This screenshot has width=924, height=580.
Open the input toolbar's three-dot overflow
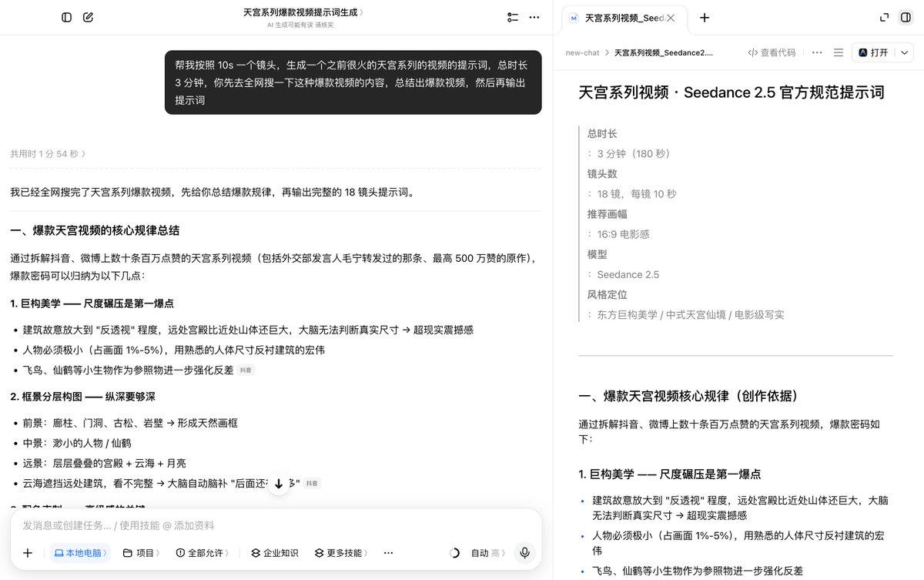[x=388, y=553]
